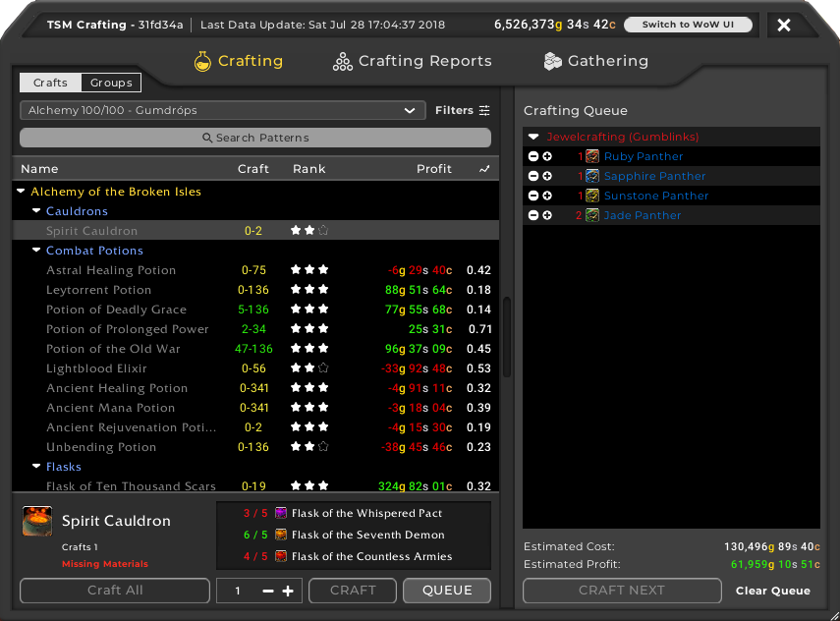Screen dimensions: 840x621
Task: Select the Ancient Mana Potion recipe
Action: coord(255,408)
